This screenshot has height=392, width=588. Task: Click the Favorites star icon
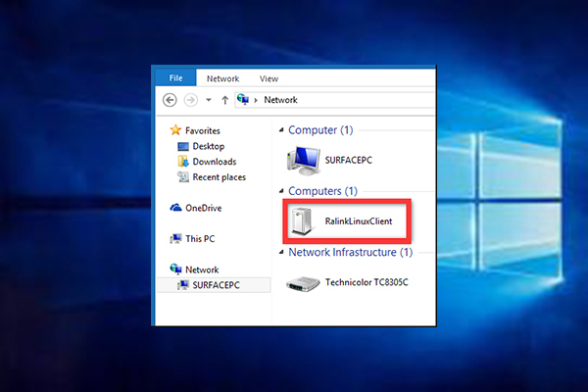coord(175,130)
